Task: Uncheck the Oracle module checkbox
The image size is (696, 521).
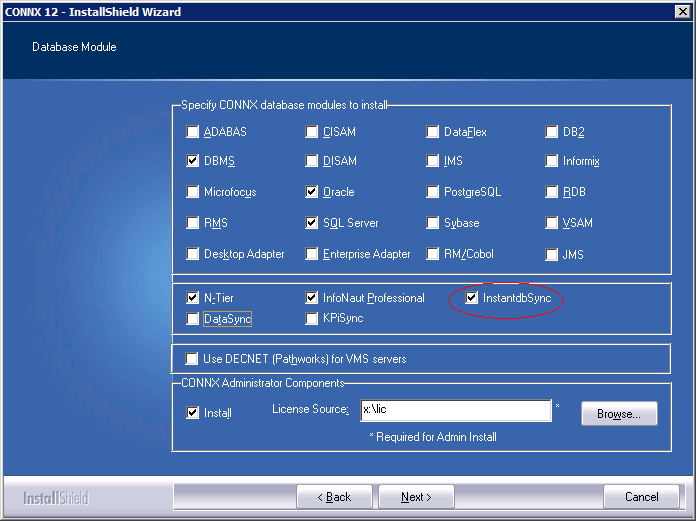Action: (x=312, y=192)
